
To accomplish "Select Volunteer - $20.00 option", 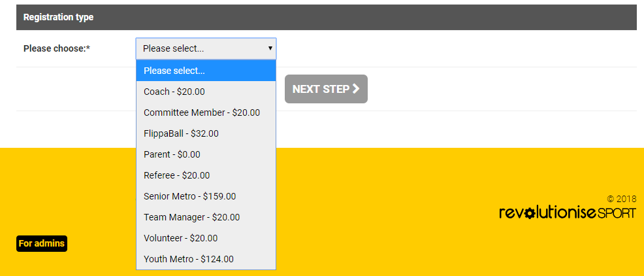I will [x=206, y=238].
